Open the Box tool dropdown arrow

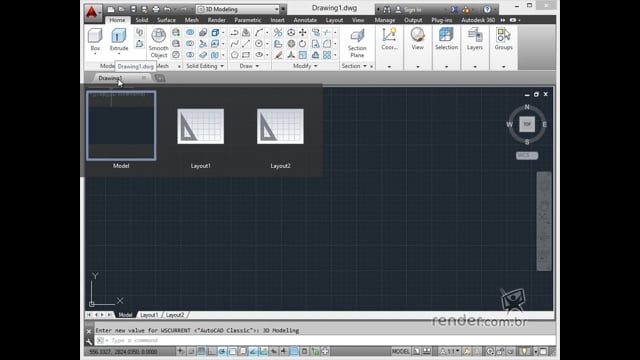[x=95, y=54]
